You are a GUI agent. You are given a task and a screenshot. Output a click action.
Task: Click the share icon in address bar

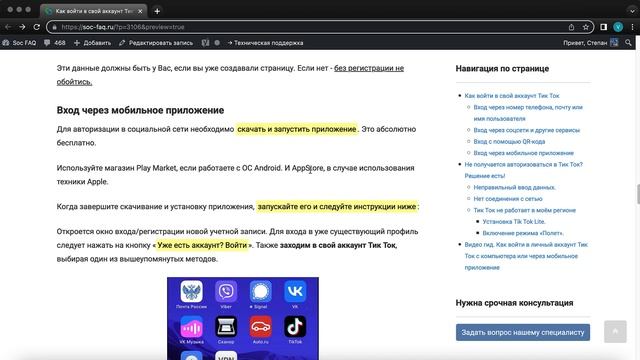(x=571, y=27)
